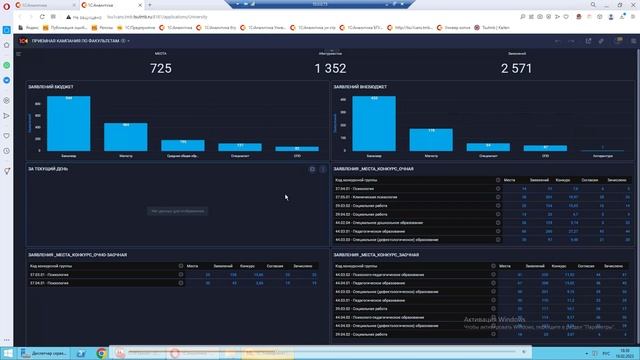Screen dimensions: 640x360
Task: Click row 37.04.01 Психология in ОЧНО-ЗАОЧНАЯ
Action: click(173, 283)
